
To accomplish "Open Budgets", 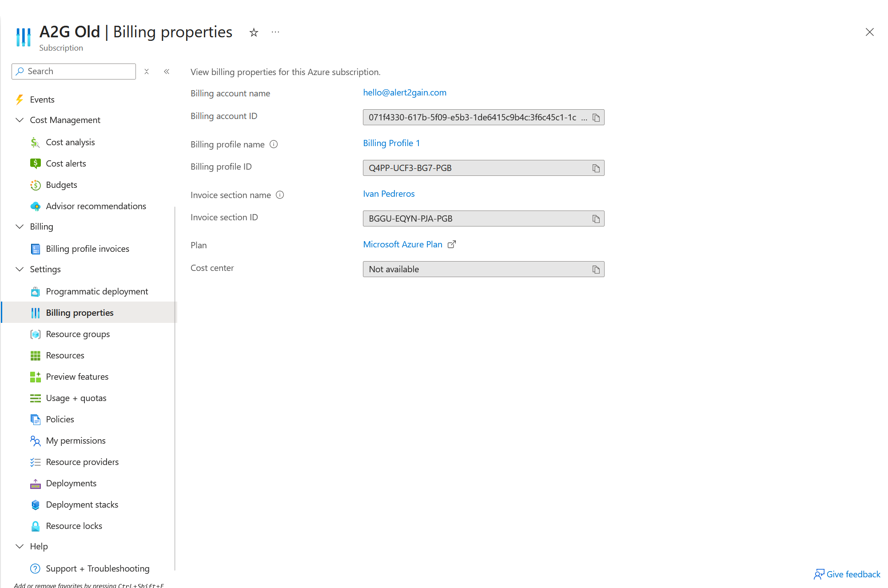I will click(61, 185).
